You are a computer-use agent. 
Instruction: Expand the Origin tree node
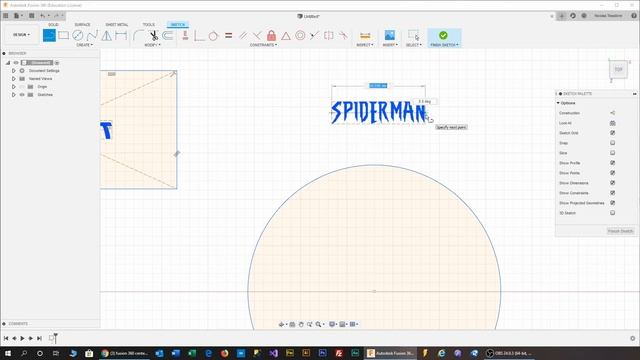pyautogui.click(x=13, y=87)
